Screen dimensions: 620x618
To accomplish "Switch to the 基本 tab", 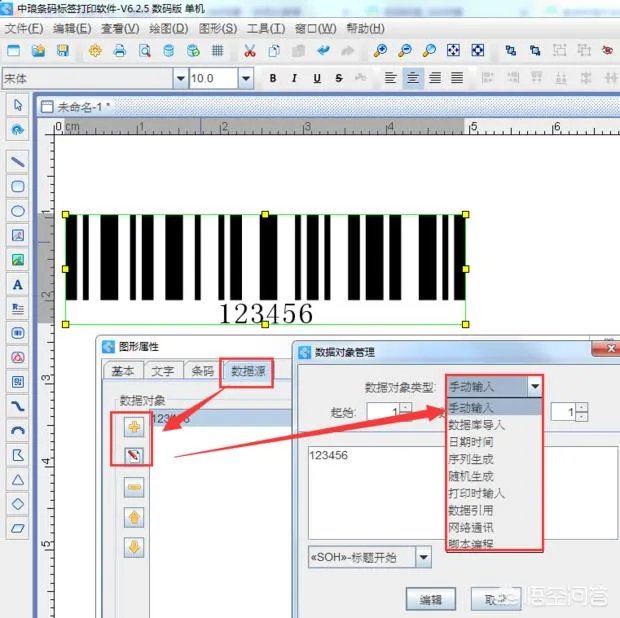I will point(123,371).
